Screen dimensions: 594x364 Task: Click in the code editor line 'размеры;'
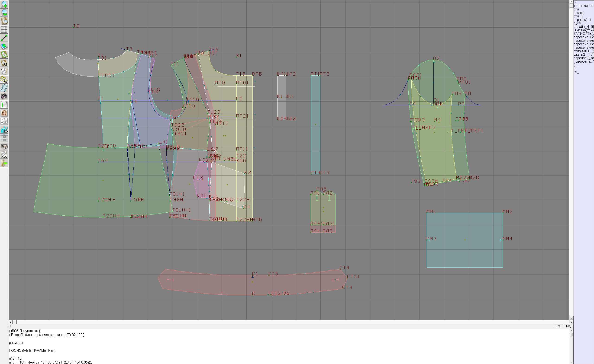click(x=16, y=343)
